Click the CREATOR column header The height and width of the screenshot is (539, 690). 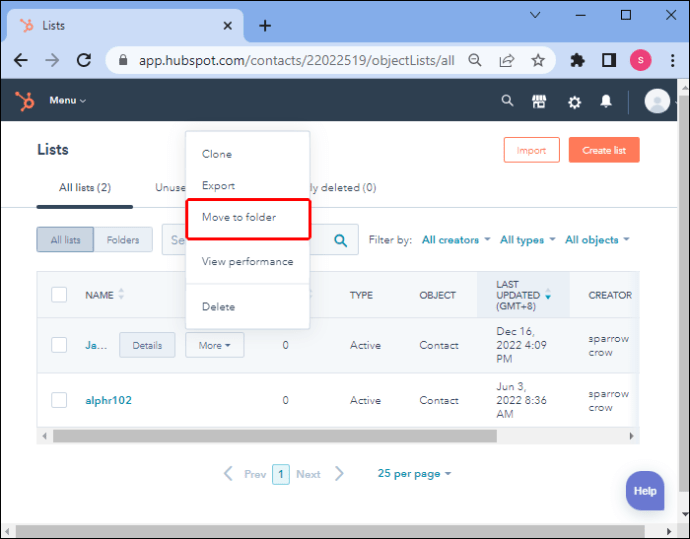pyautogui.click(x=610, y=295)
